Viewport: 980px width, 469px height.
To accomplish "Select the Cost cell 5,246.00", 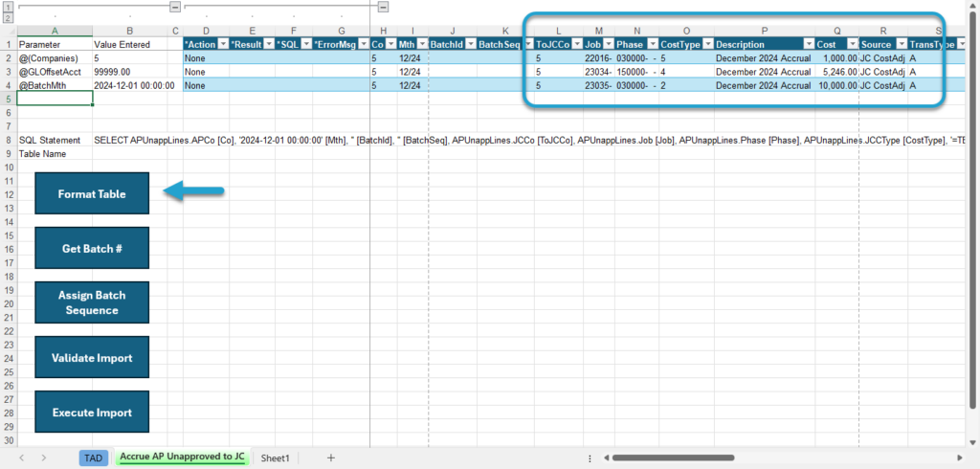I will tap(836, 71).
